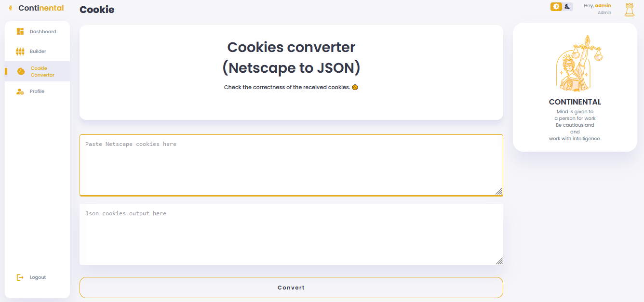Click the Dashboard grid icon
Image resolution: width=644 pixels, height=302 pixels.
20,32
